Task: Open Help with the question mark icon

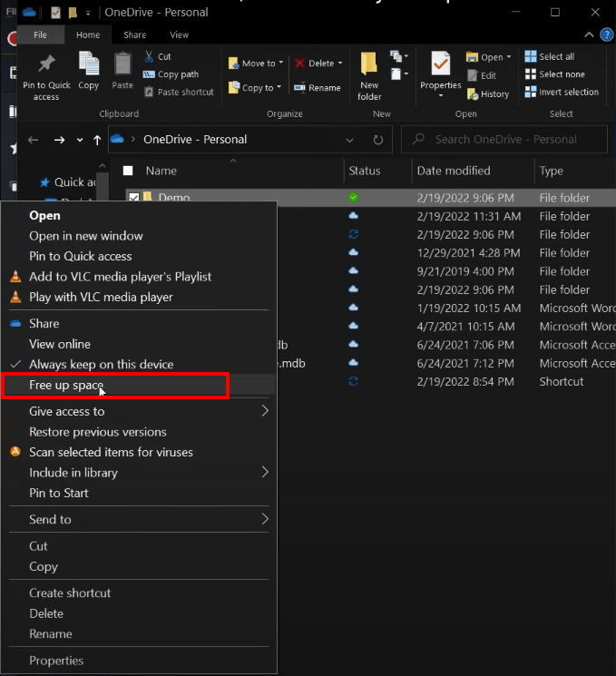Action: tap(607, 34)
